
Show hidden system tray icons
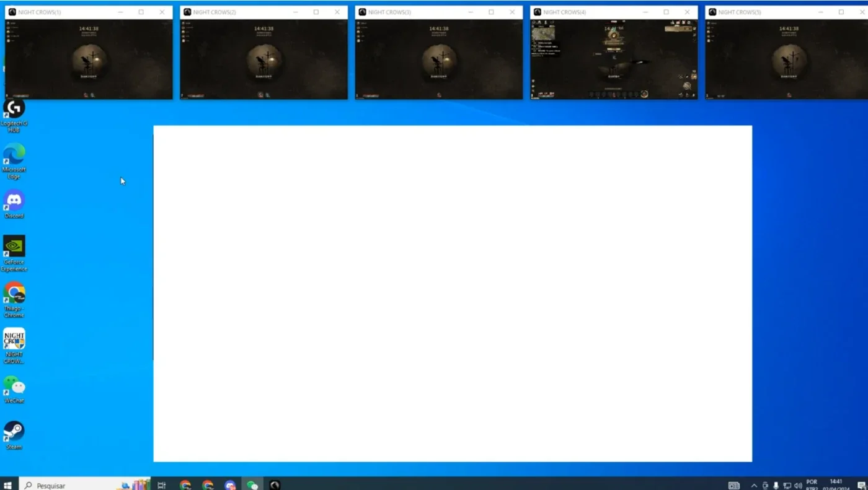click(x=754, y=486)
